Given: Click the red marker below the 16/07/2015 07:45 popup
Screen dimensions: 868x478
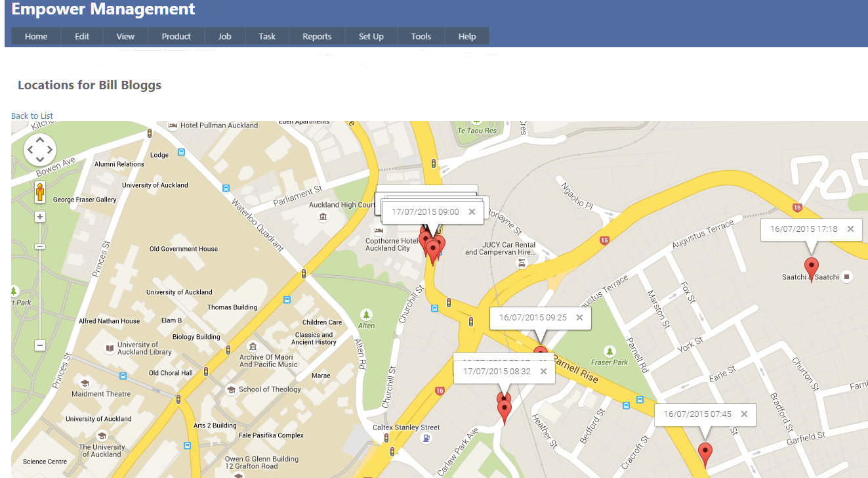Looking at the screenshot, I should click(x=705, y=453).
